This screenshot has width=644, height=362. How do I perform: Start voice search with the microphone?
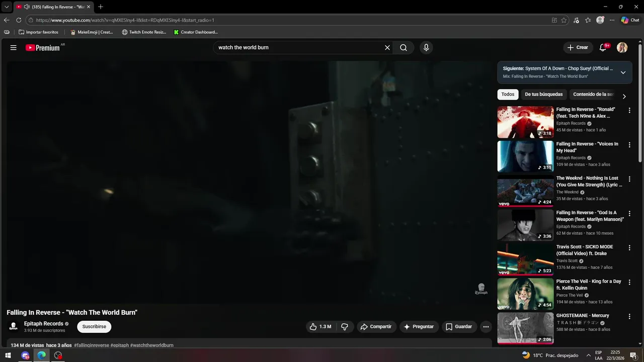(426, 47)
